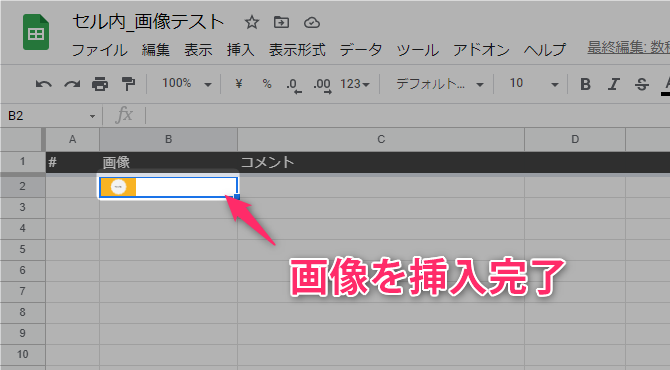Open the データ menu

(361, 50)
